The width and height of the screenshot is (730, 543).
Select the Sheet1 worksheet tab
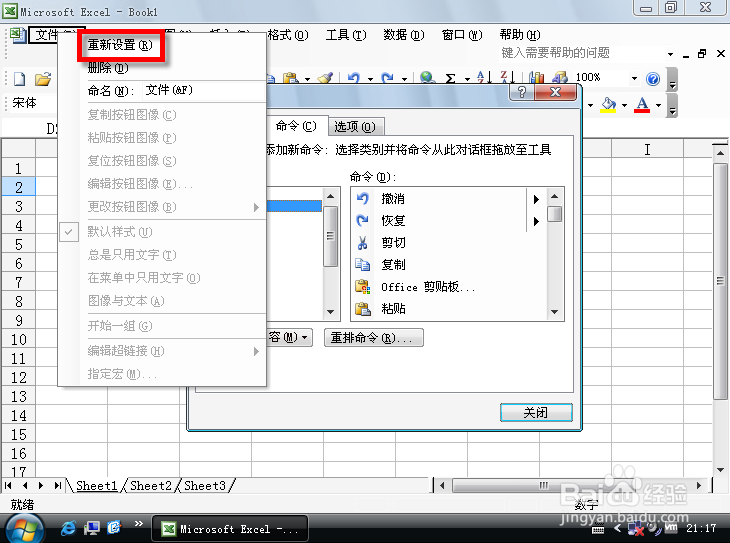[x=96, y=486]
